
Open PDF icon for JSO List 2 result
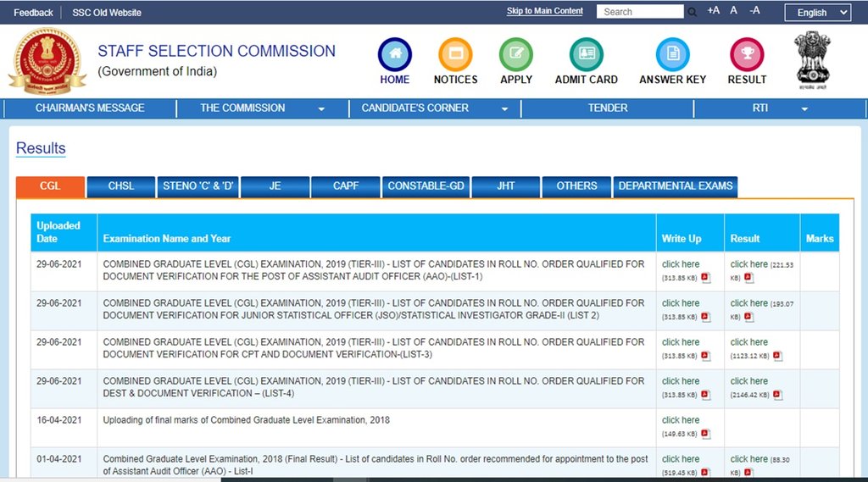[748, 317]
